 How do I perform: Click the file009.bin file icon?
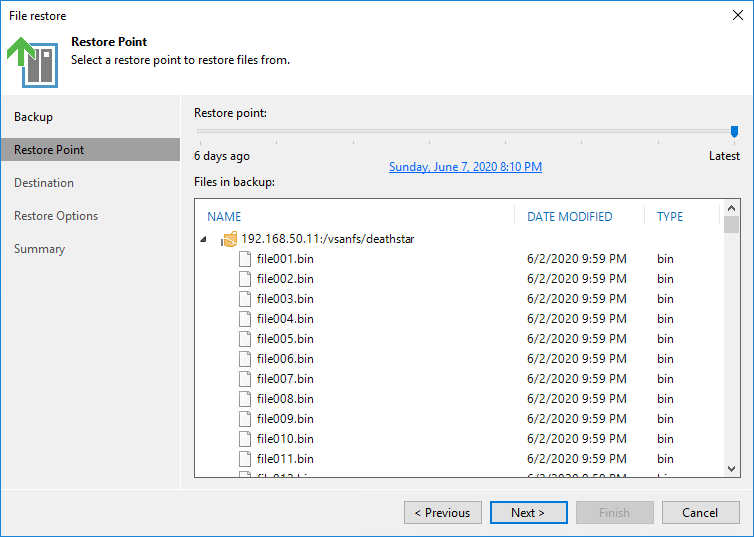(x=245, y=419)
